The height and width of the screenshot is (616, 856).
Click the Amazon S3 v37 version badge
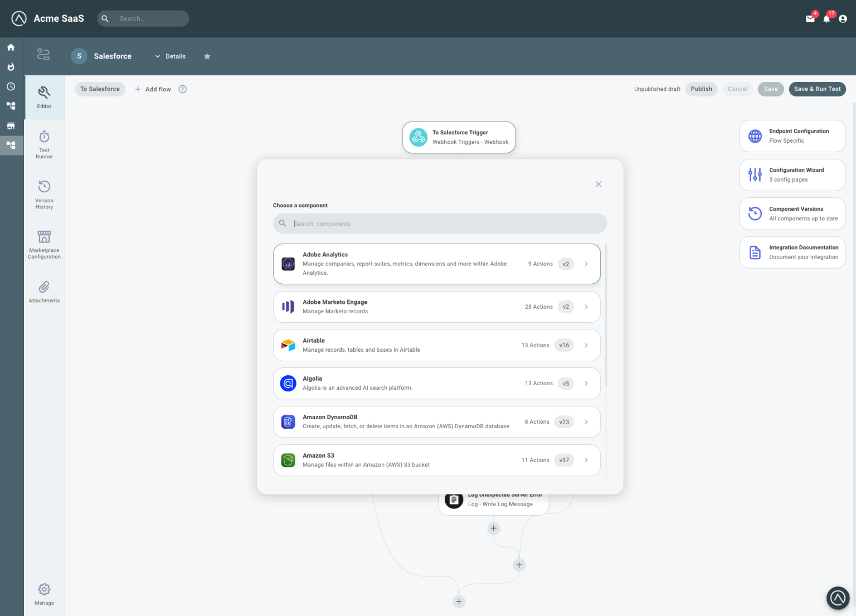(x=564, y=460)
